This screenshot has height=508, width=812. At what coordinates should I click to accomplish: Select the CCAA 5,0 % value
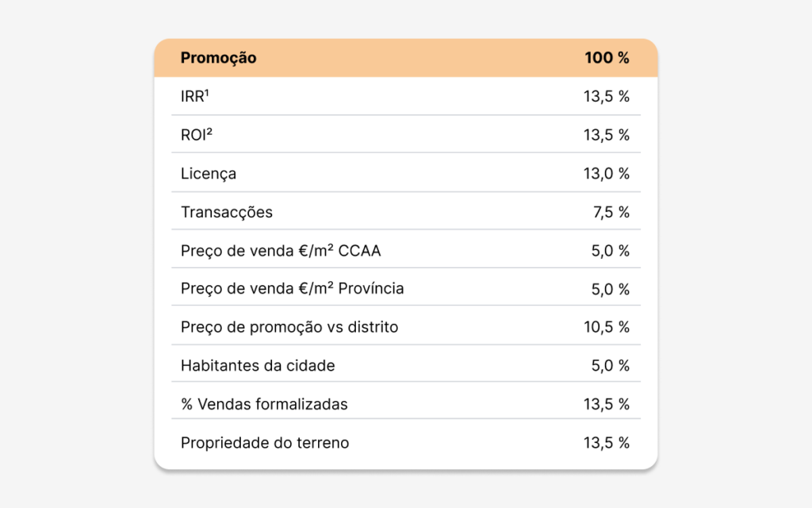[611, 251]
